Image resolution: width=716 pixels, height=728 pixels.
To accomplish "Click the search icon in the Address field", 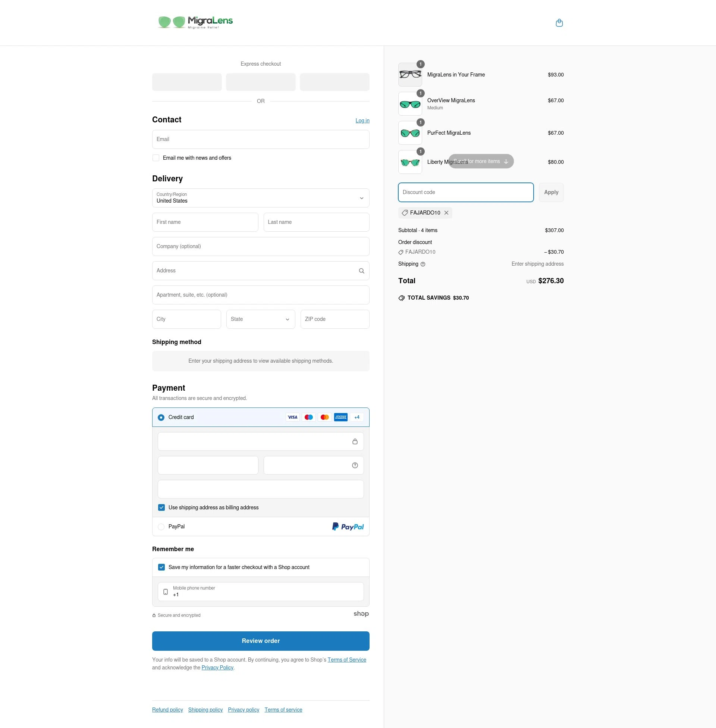I will click(361, 271).
